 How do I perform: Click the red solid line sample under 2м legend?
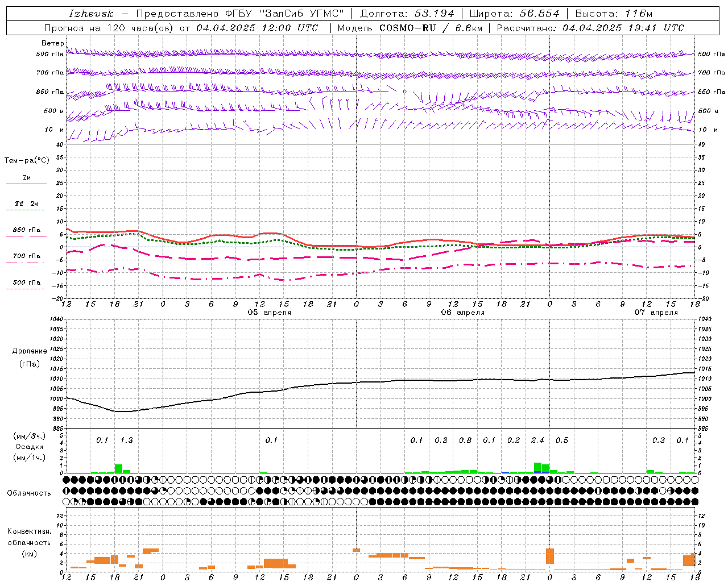tap(26, 184)
